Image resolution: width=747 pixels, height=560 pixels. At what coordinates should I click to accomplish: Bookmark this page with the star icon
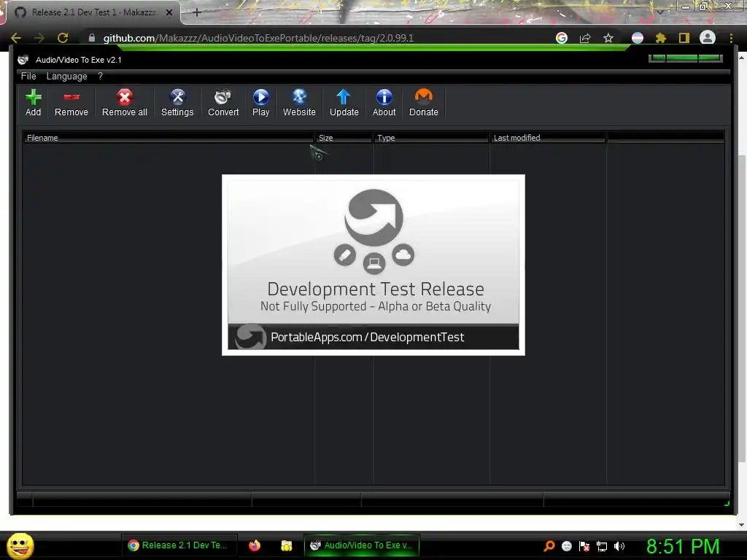(608, 38)
